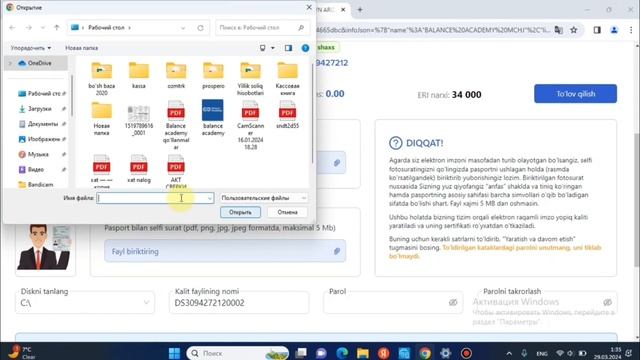The width and height of the screenshot is (640, 360).
Task: Open Chrome side panel icon
Action: (597, 30)
